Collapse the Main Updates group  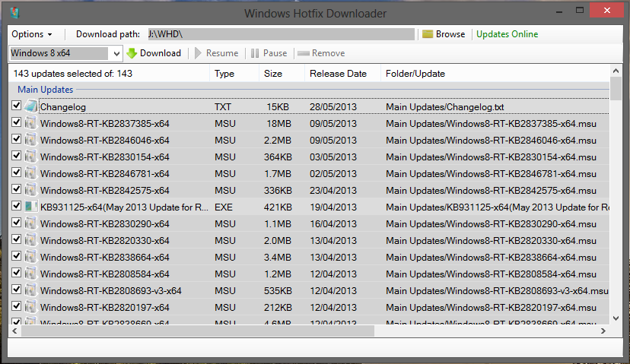click(46, 90)
